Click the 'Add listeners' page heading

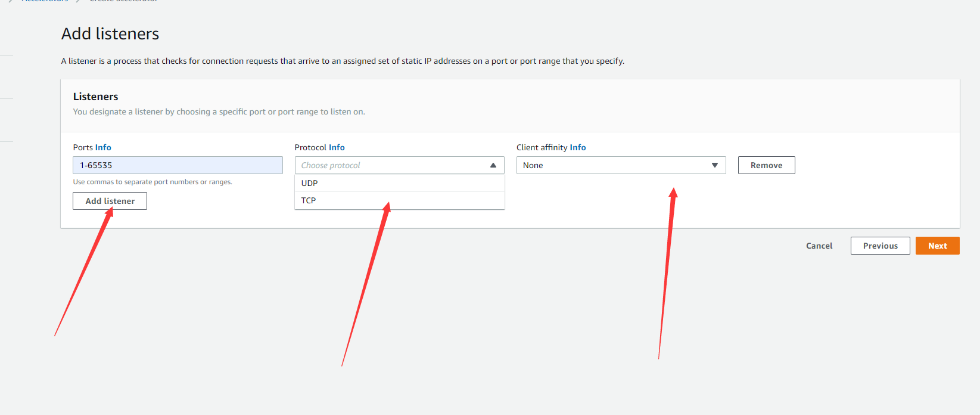tap(110, 34)
